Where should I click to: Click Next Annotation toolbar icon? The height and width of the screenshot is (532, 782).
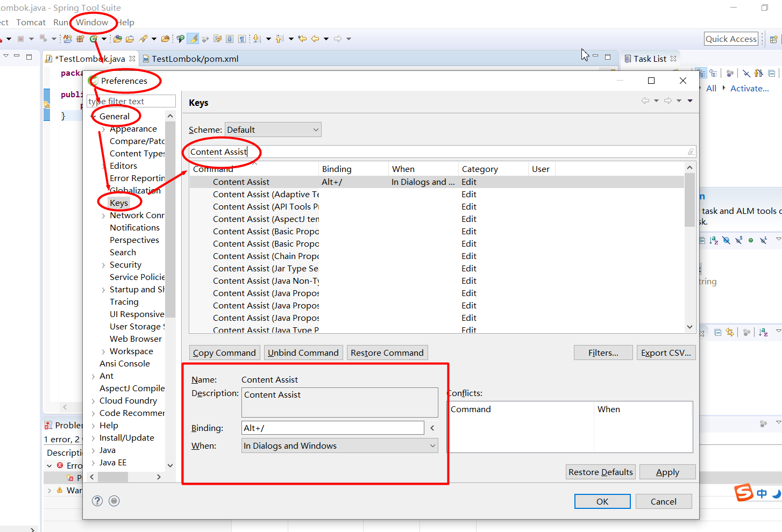tap(257, 39)
